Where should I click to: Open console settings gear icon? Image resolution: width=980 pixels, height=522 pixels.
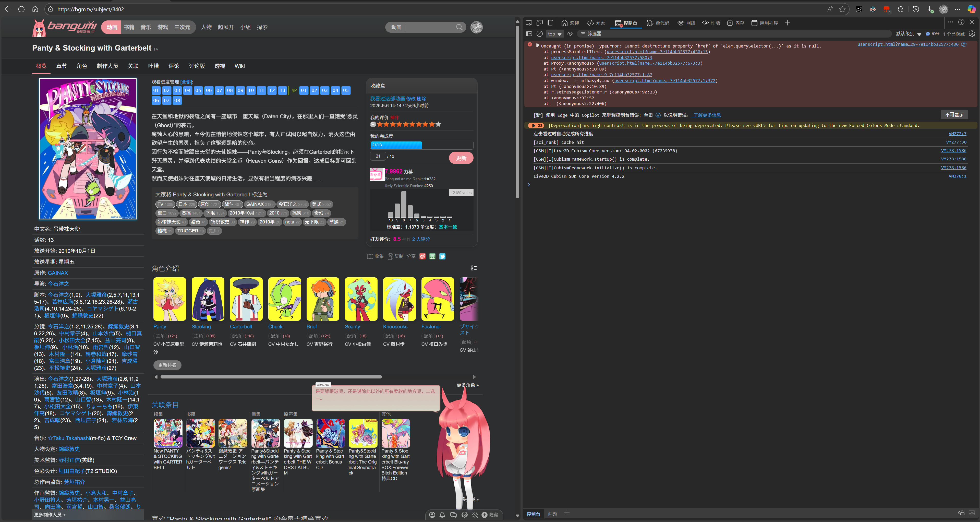coord(972,34)
